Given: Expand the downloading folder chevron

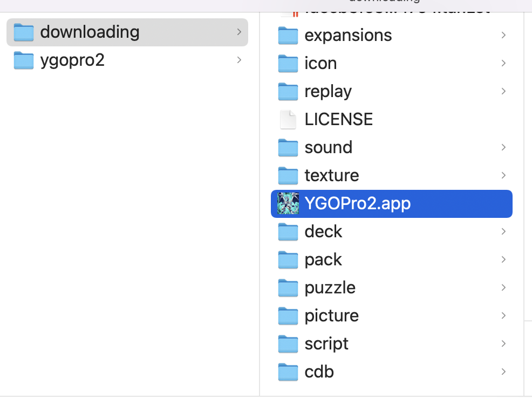Looking at the screenshot, I should pos(239,32).
